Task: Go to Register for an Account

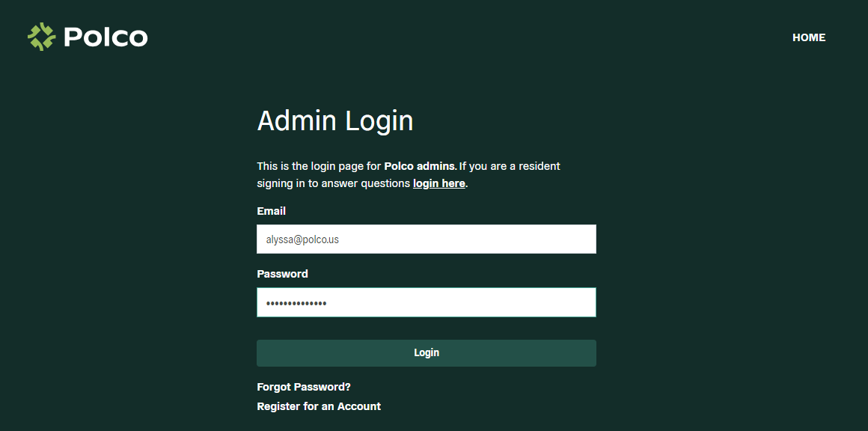Action: (x=319, y=406)
